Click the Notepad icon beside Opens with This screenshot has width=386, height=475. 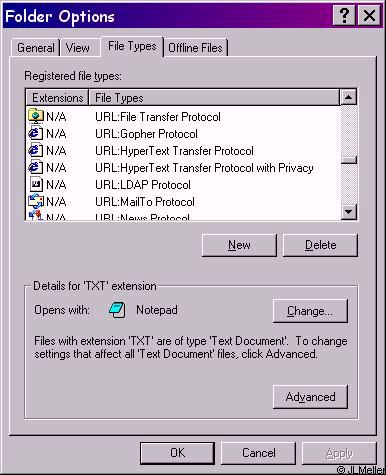point(117,310)
